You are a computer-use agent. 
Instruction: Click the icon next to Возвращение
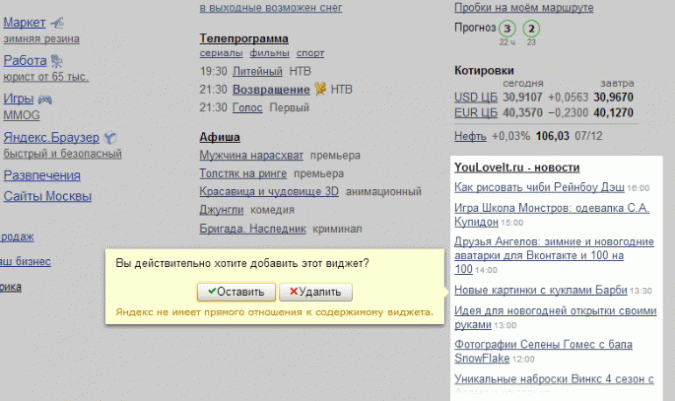(320, 89)
